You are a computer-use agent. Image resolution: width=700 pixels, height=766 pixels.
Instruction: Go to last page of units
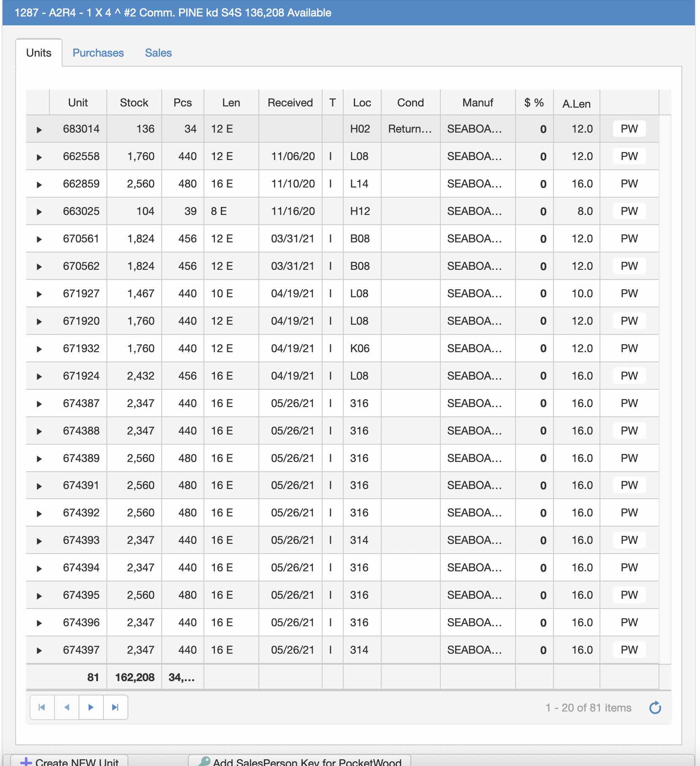tap(115, 707)
